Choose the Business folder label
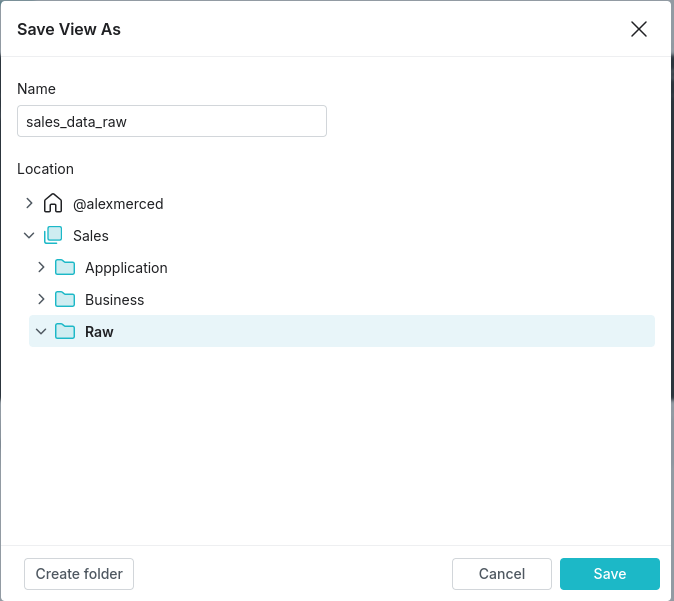Viewport: 674px width, 601px height. click(114, 300)
